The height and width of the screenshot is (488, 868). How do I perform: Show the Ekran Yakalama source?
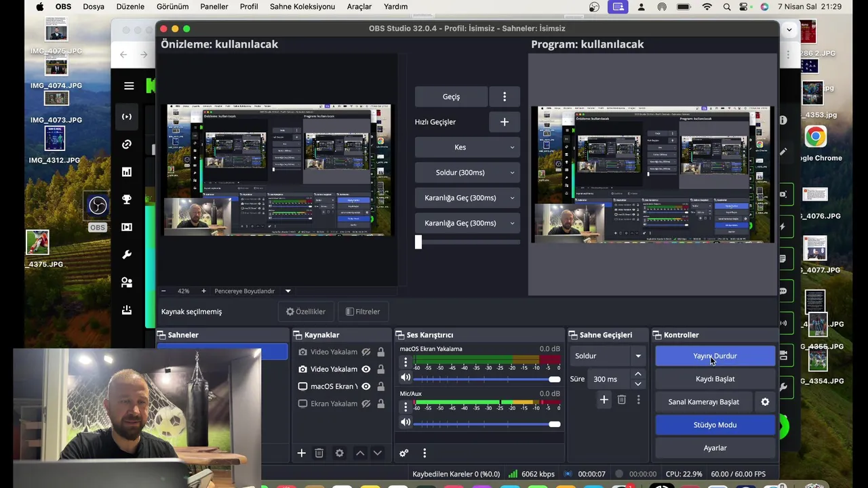click(x=366, y=404)
